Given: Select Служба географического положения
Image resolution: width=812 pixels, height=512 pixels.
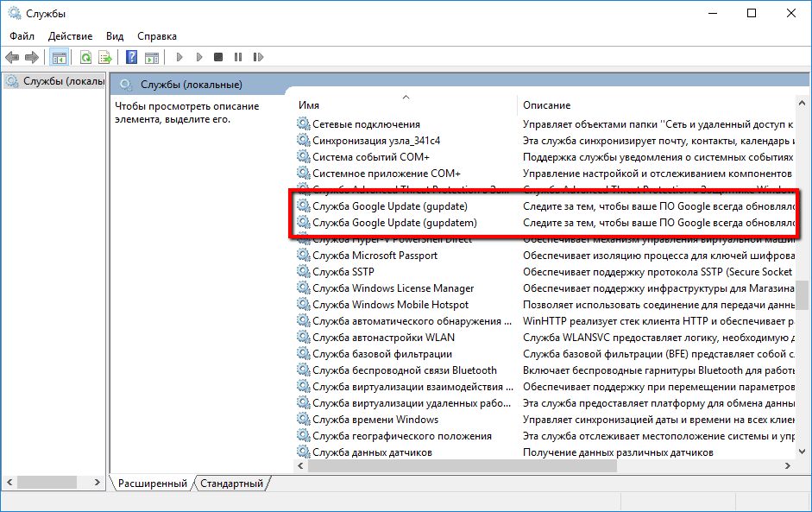Looking at the screenshot, I should point(402,436).
